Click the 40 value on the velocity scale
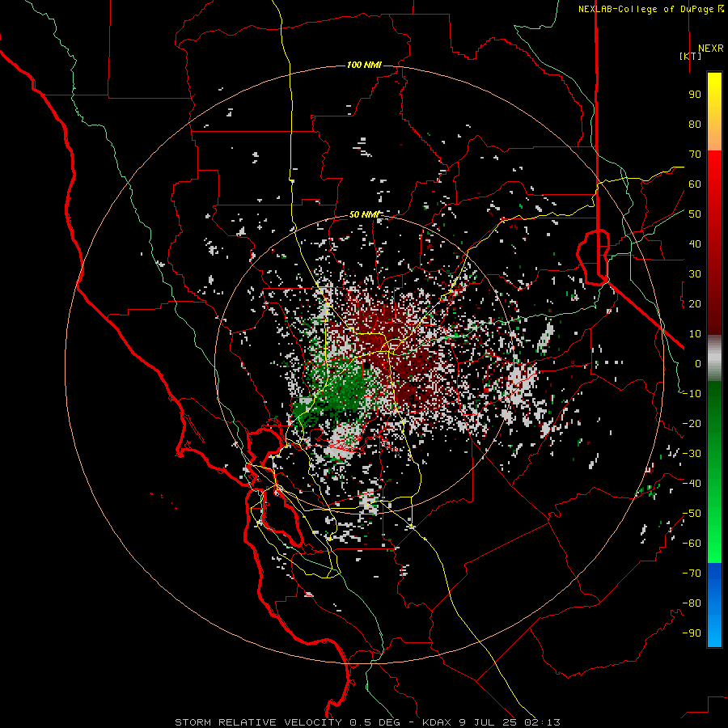This screenshot has width=728, height=728. [695, 243]
